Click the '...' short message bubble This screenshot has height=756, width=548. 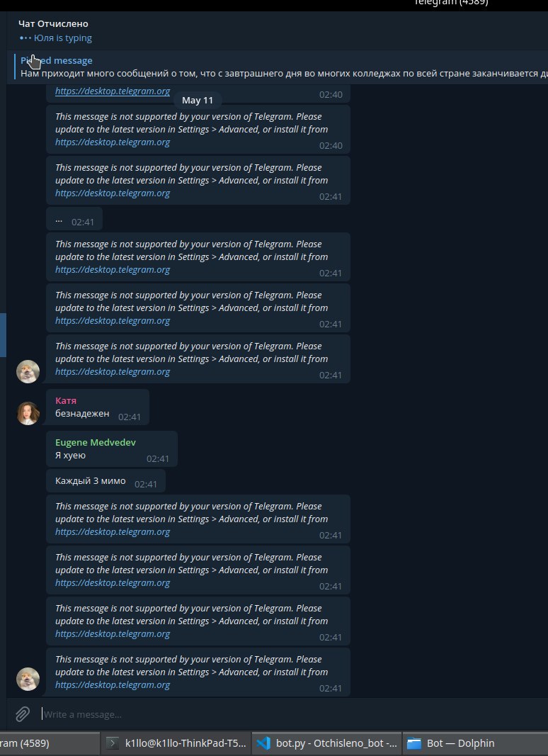pyautogui.click(x=74, y=219)
